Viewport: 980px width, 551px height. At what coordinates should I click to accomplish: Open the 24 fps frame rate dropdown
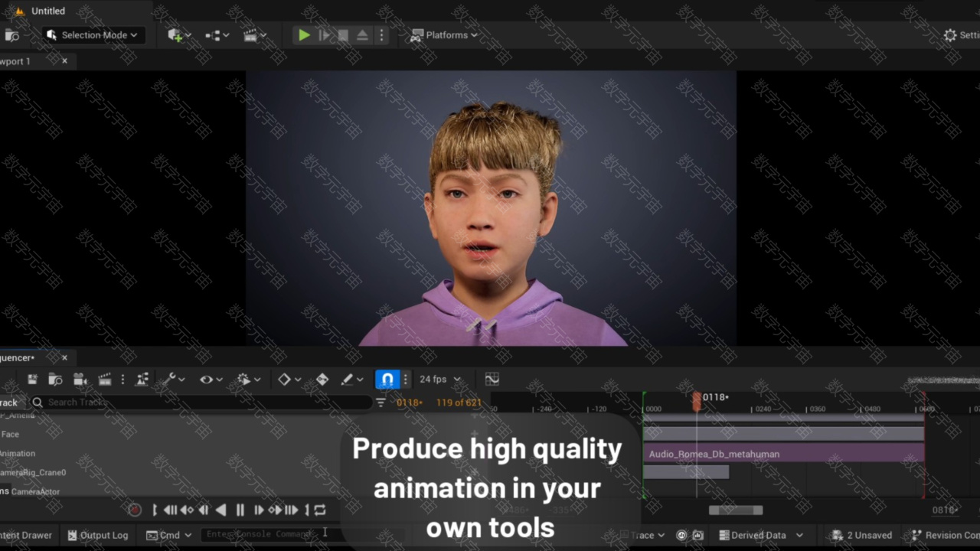coord(440,380)
